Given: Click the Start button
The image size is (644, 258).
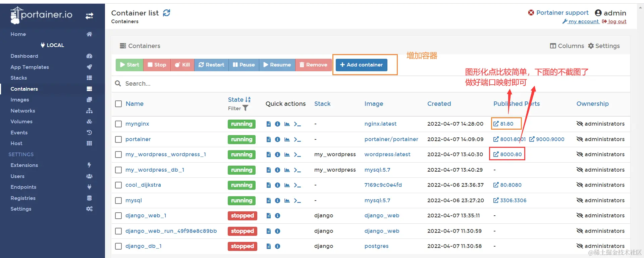Looking at the screenshot, I should coord(129,65).
